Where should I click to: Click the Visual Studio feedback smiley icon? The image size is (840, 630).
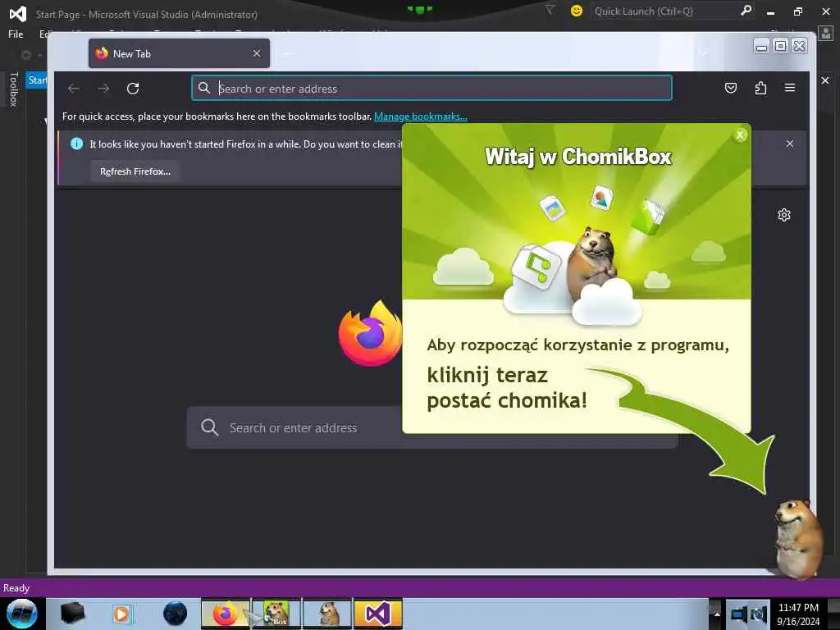coord(577,11)
